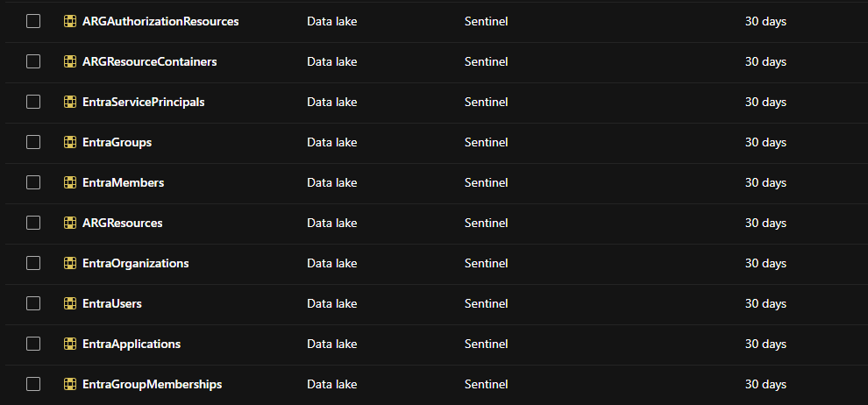
Task: Check the box for ARGAuthorizationResources row
Action: (x=33, y=22)
